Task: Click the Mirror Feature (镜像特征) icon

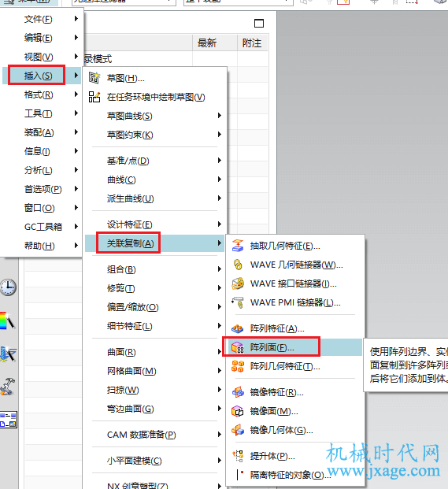Action: click(238, 392)
